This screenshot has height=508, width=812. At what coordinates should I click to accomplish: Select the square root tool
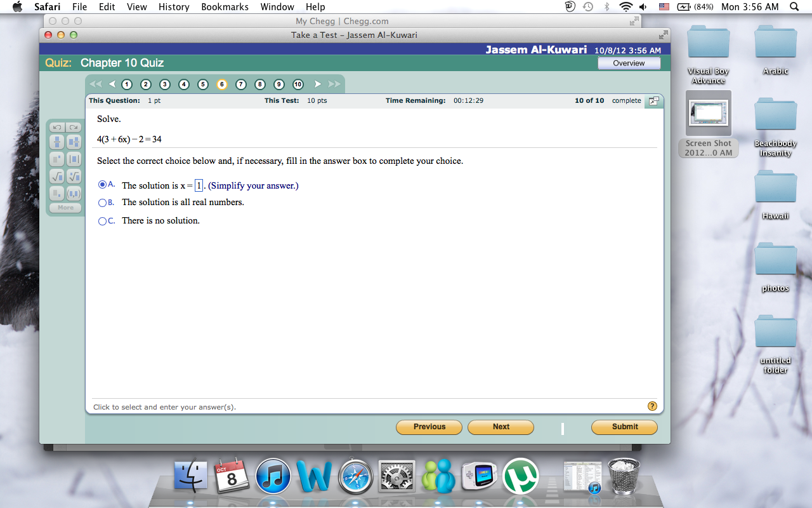coord(57,176)
